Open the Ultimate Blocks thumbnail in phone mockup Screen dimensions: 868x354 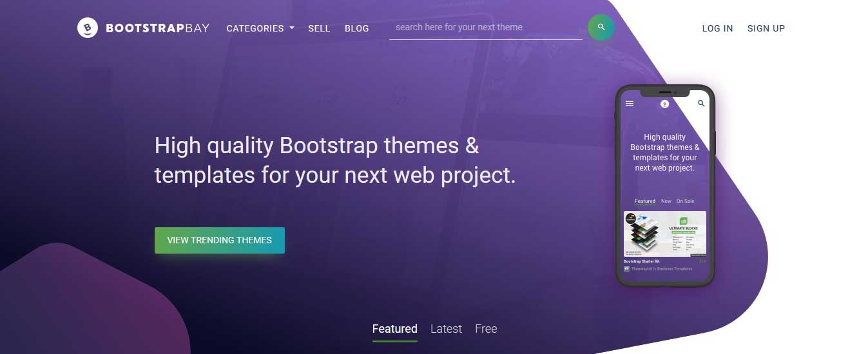coord(664,234)
